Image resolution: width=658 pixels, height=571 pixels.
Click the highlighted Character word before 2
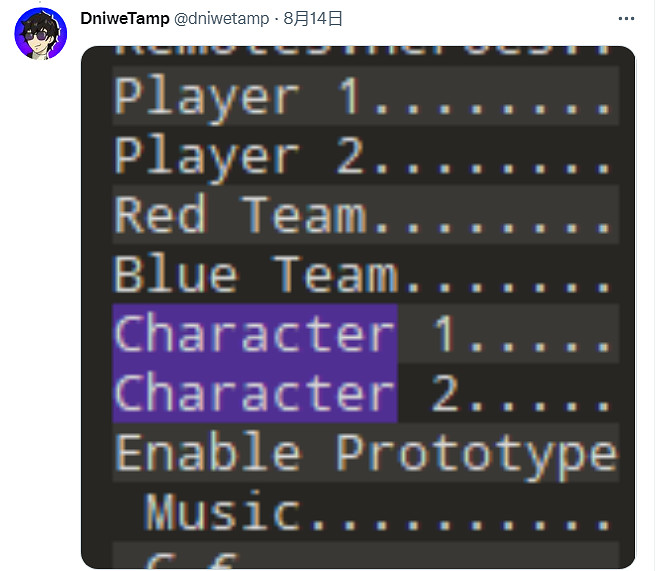tap(255, 393)
